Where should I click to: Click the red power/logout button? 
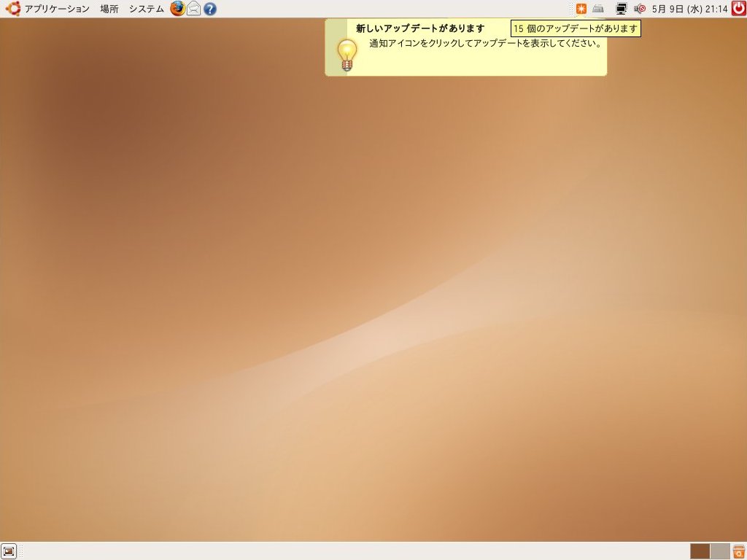pyautogui.click(x=739, y=9)
